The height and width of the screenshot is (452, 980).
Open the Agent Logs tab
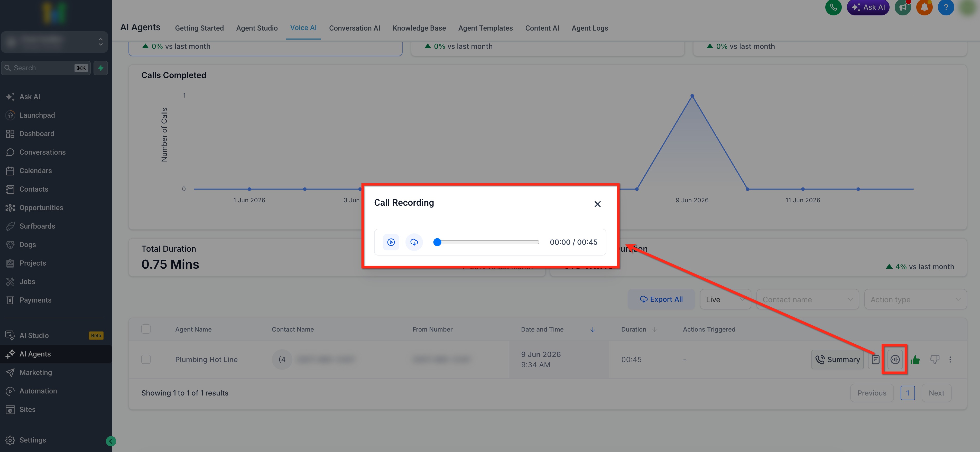[590, 28]
